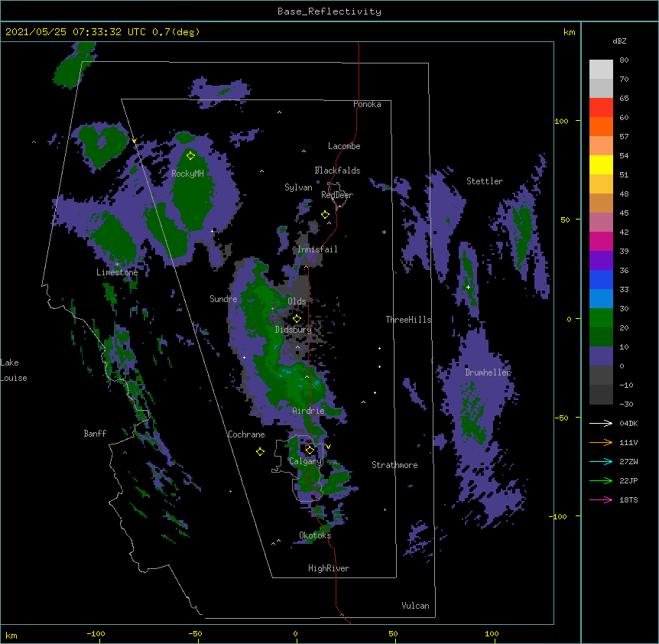The image size is (659, 644).
Task: Click the blue 36 dBZ color swatch
Action: pyautogui.click(x=601, y=279)
